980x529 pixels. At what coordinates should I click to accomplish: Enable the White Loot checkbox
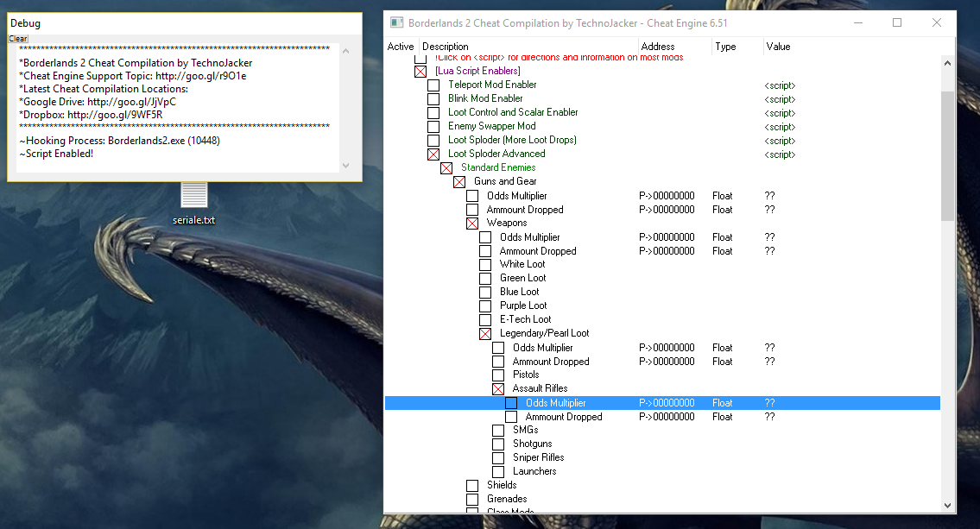click(485, 265)
